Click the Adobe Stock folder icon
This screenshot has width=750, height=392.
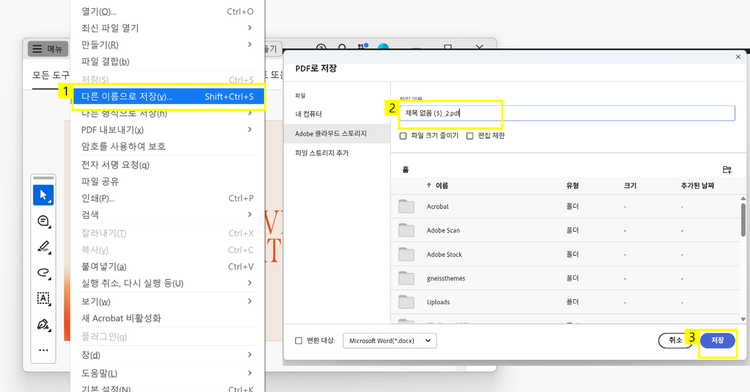(x=406, y=254)
